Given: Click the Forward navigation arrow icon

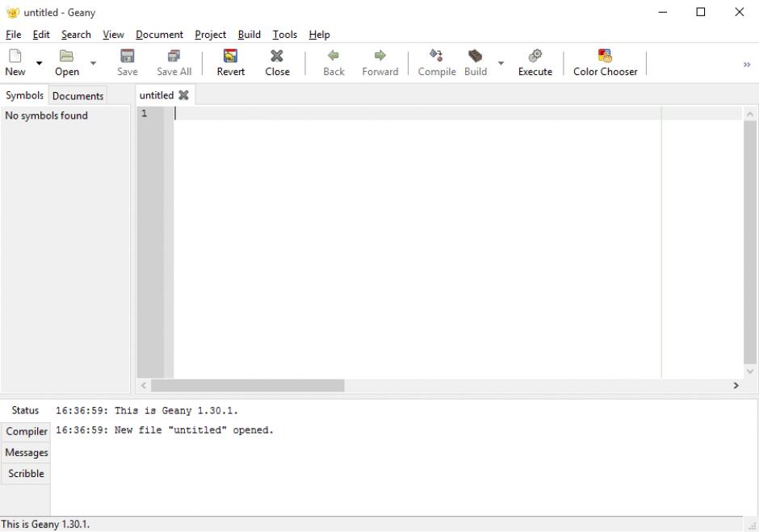Looking at the screenshot, I should 380,56.
